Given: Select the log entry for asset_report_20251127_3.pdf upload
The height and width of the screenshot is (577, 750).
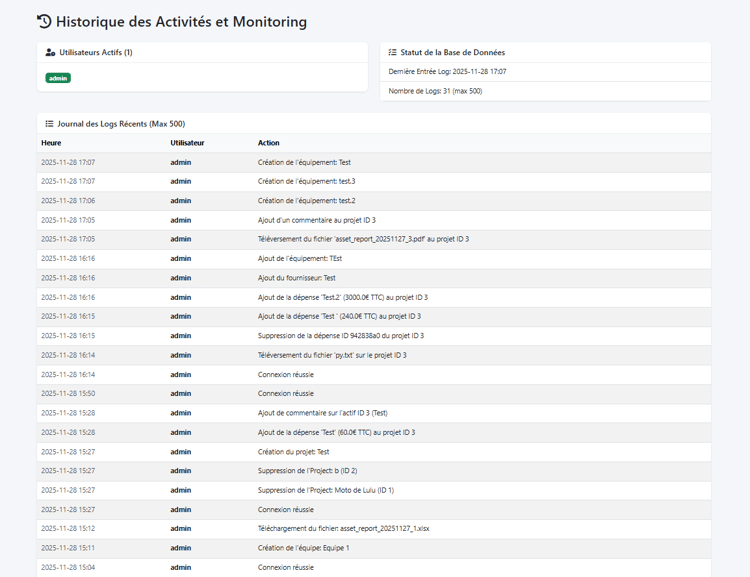Looking at the screenshot, I should (x=363, y=239).
